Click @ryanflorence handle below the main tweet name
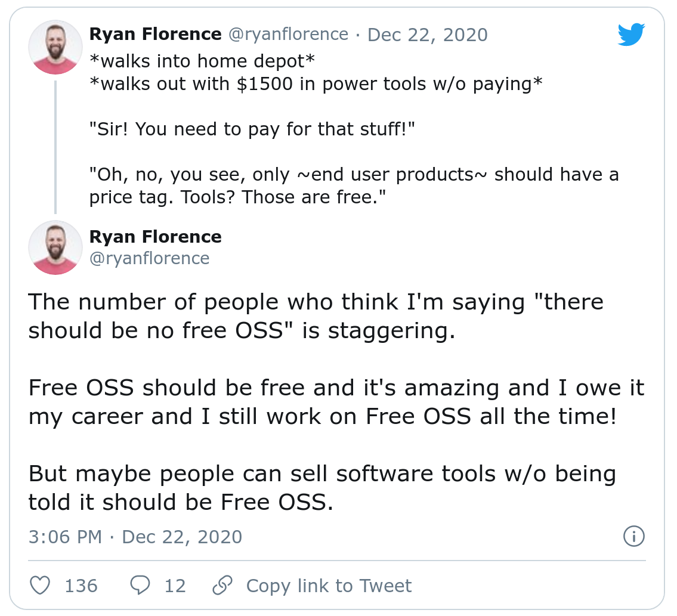The image size is (677, 616). (149, 258)
